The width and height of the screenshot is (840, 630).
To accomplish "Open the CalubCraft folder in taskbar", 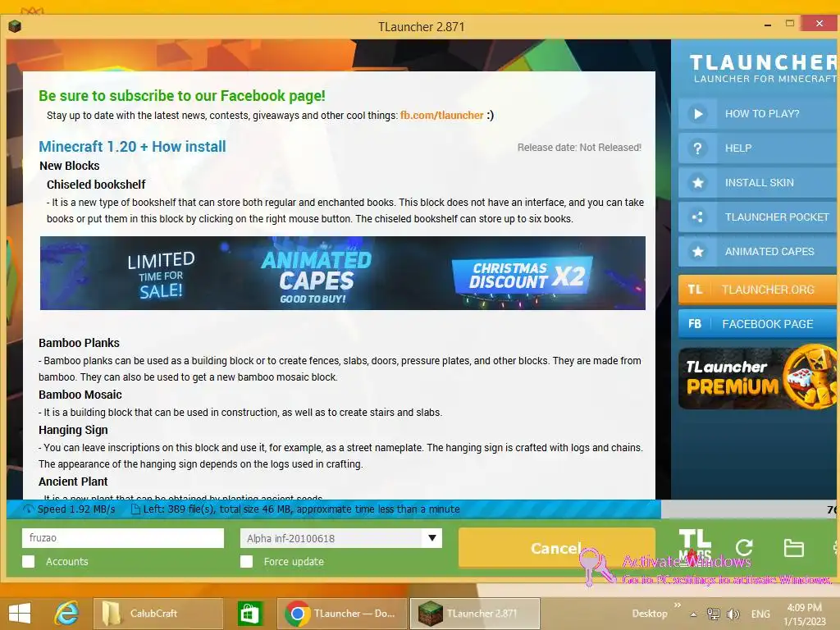I will click(158, 614).
